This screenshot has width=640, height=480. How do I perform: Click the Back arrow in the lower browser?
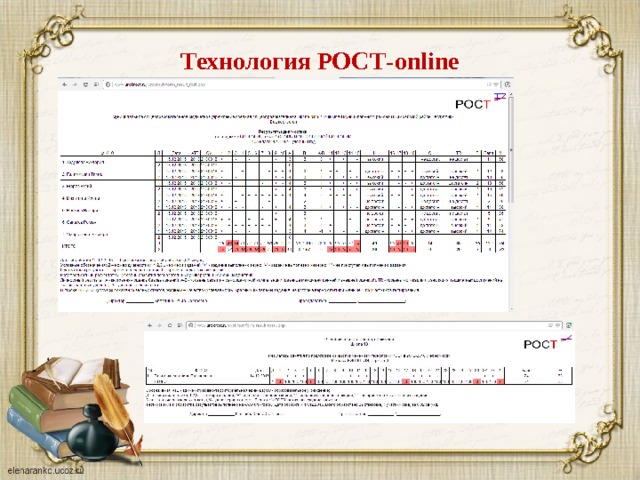pyautogui.click(x=150, y=325)
